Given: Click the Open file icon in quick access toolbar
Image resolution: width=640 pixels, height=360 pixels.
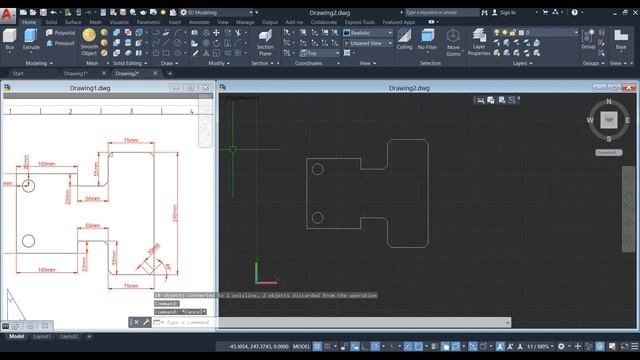Looking at the screenshot, I should 33,13.
